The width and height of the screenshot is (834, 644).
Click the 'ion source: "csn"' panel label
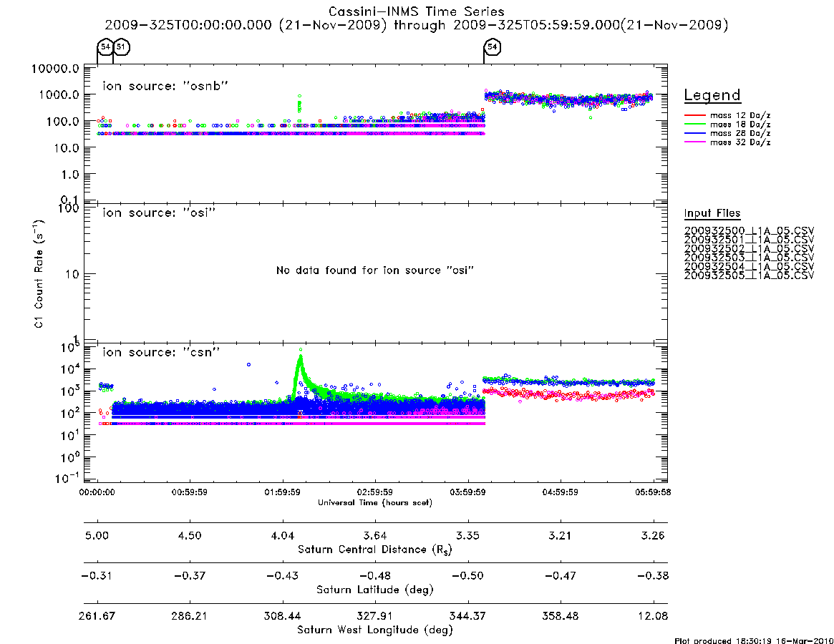[161, 352]
